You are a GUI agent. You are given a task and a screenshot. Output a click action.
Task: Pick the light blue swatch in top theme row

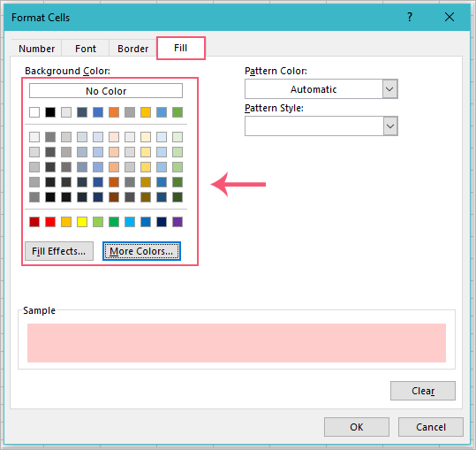(x=162, y=112)
